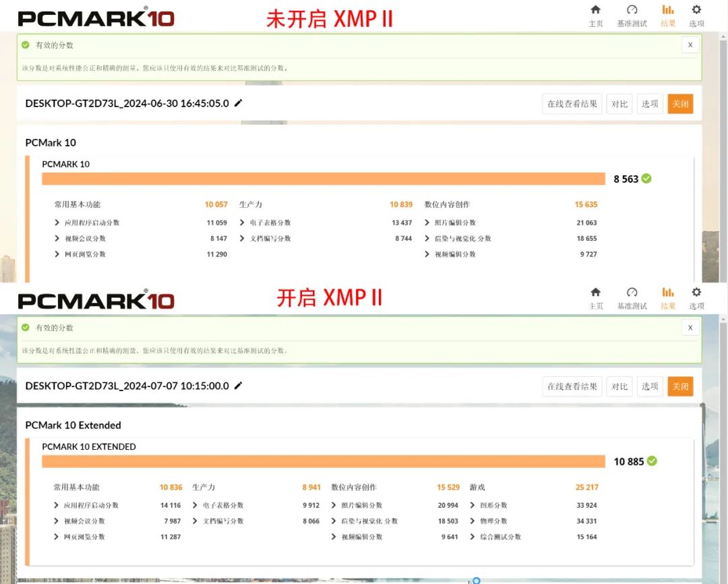Click 在线查看结果 button for the 06-30 result
The image size is (728, 584).
pos(572,104)
